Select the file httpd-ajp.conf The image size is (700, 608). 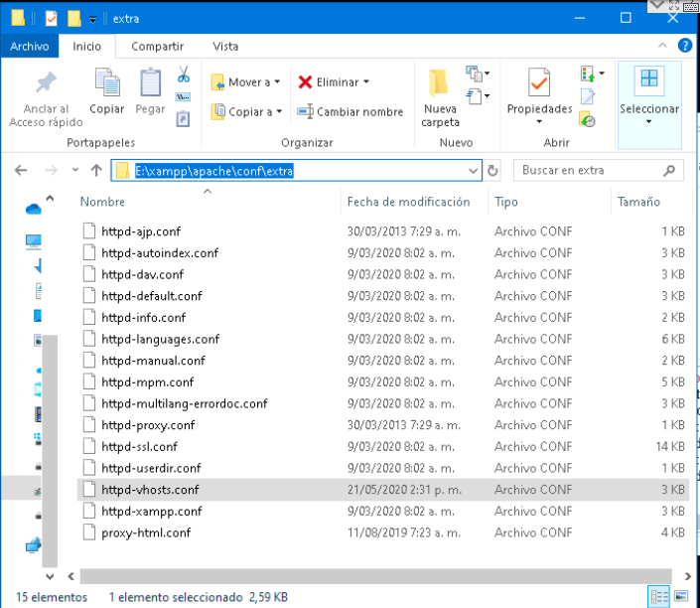click(x=141, y=231)
